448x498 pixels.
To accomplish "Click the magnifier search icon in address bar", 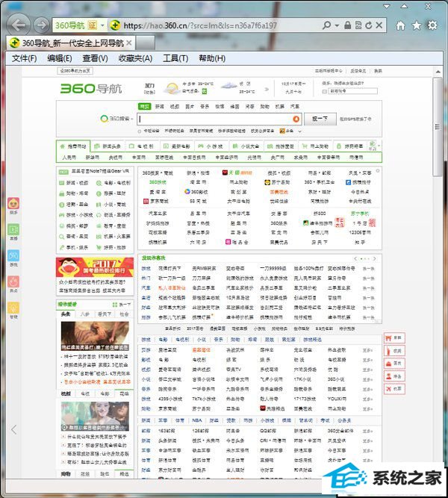I will 326,25.
